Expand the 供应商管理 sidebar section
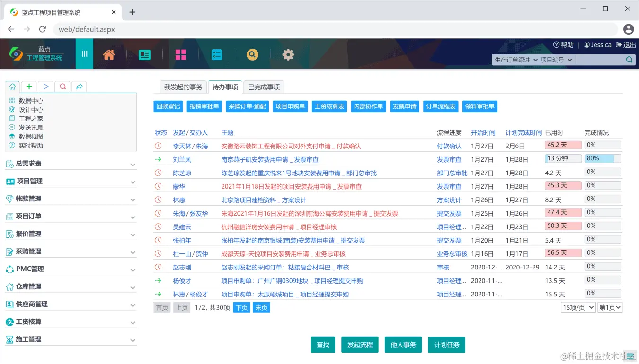The height and width of the screenshot is (364, 639). [x=71, y=304]
